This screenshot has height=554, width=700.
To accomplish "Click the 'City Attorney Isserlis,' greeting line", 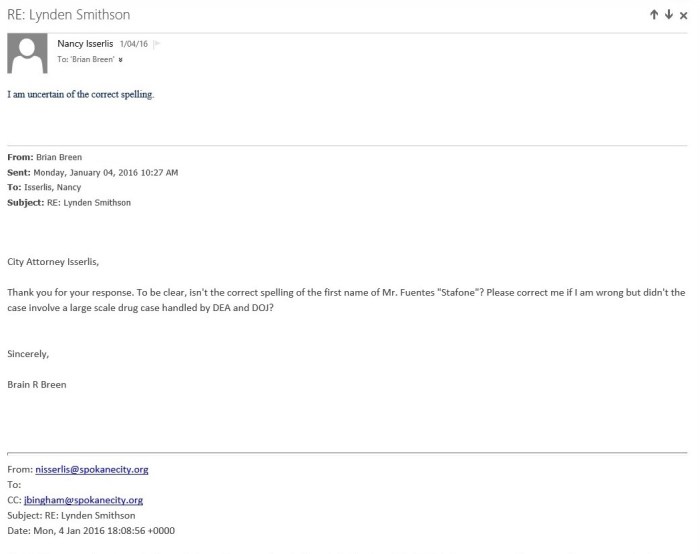I will tap(54, 262).
